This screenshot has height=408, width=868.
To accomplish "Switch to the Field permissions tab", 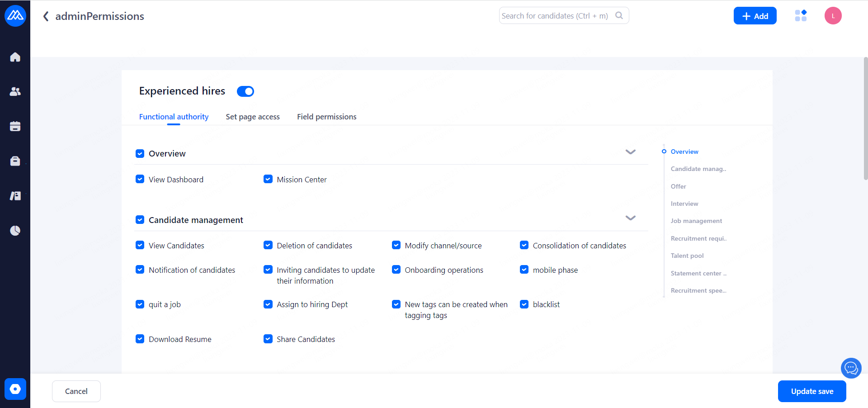I will (x=326, y=117).
